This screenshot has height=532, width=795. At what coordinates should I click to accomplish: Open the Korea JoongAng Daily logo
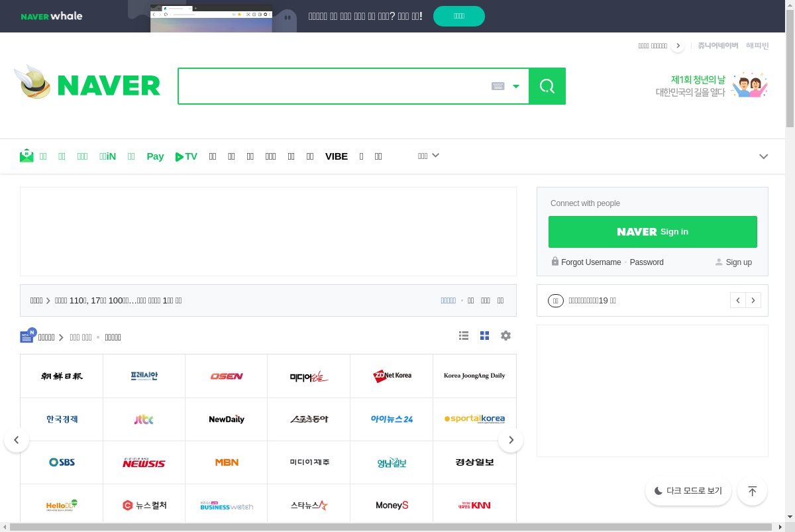click(x=474, y=376)
